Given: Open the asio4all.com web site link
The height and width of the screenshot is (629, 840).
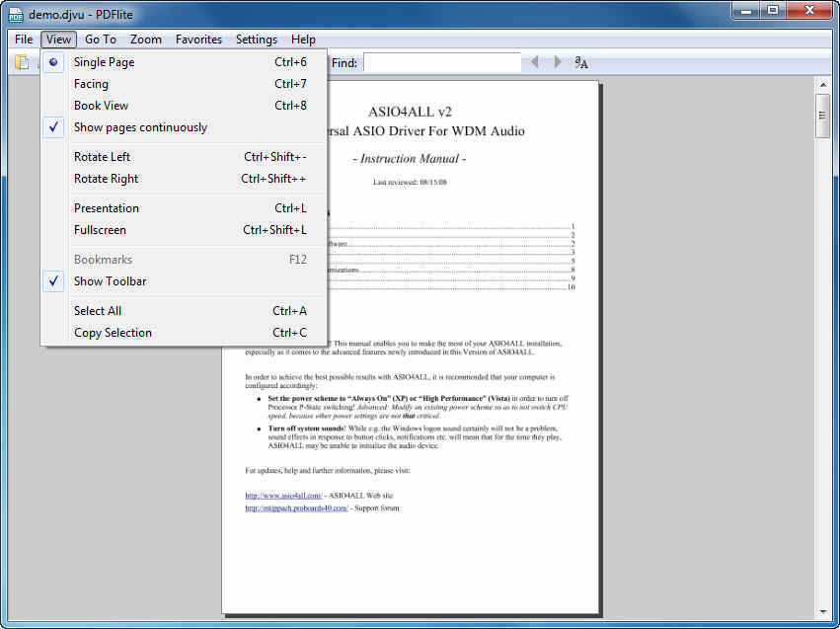Looking at the screenshot, I should (x=283, y=496).
